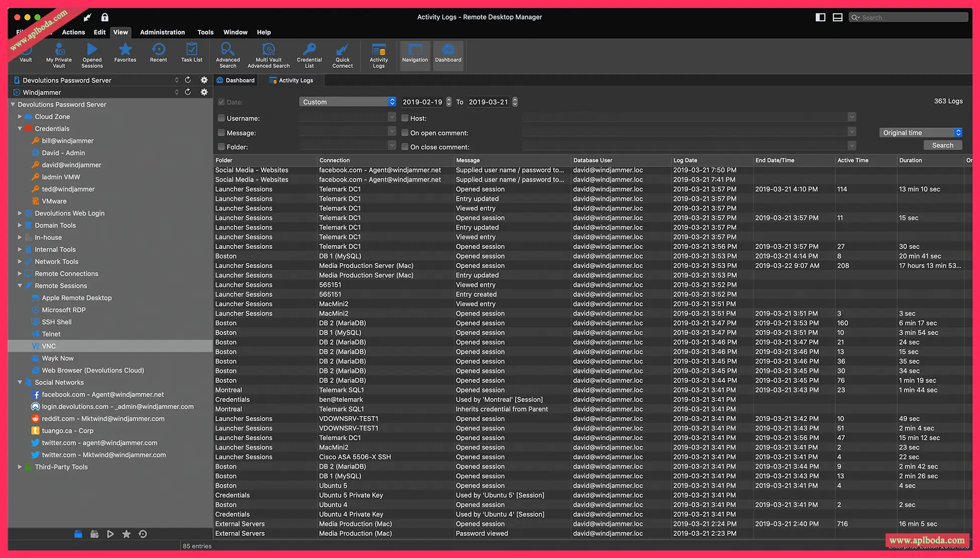The image size is (980, 558).
Task: Click the Search button for logs
Action: point(943,145)
